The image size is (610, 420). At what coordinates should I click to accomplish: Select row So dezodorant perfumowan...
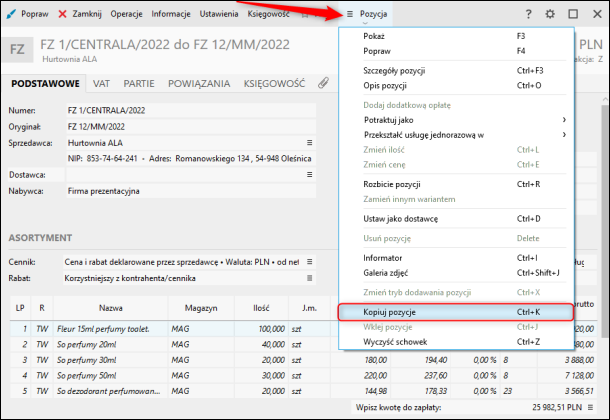coord(303,391)
